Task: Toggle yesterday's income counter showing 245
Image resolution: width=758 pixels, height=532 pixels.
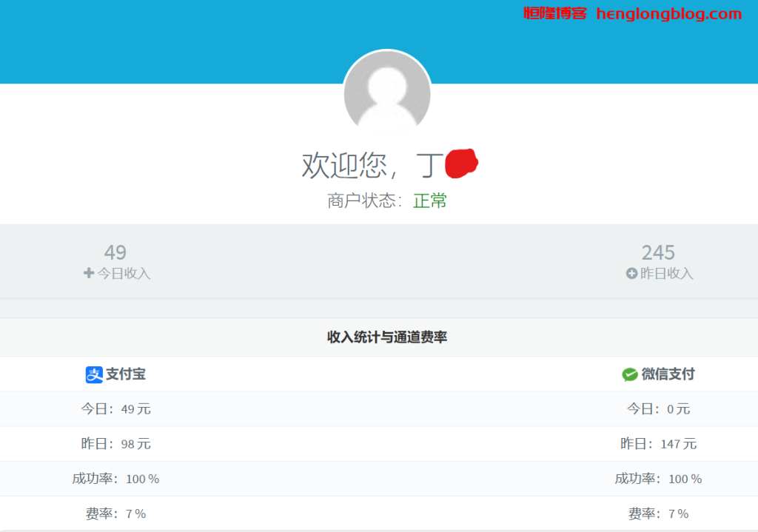Action: click(x=659, y=252)
